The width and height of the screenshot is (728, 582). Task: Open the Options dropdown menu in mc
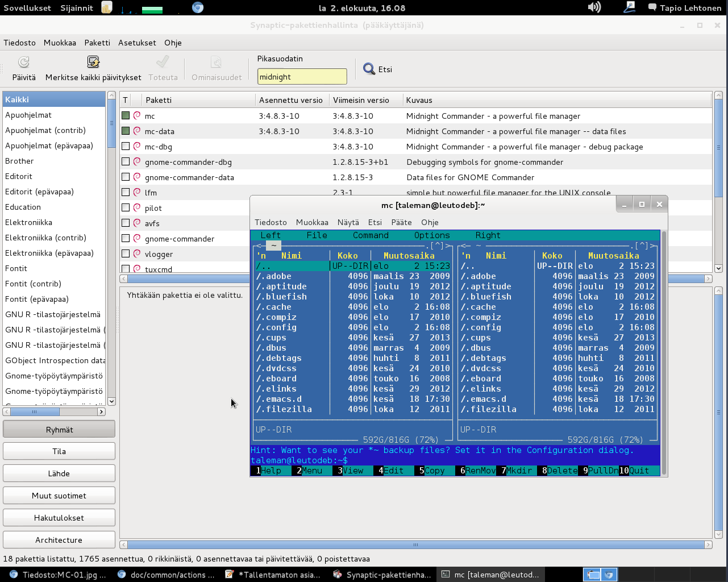click(432, 235)
